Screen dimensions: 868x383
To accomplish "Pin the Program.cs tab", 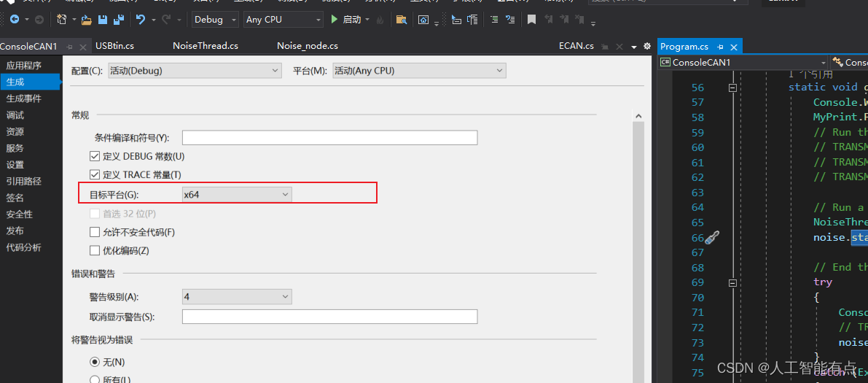I will 720,47.
